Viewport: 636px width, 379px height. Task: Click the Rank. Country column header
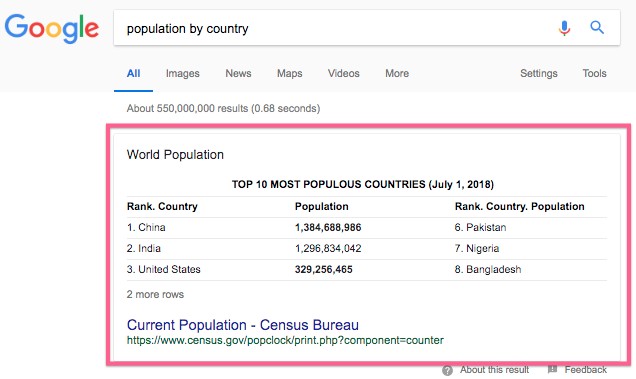(x=162, y=207)
